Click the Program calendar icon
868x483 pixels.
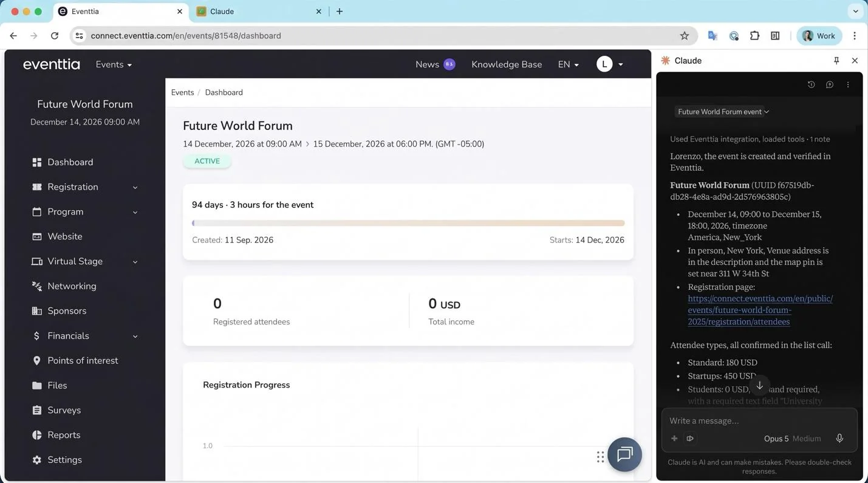click(x=36, y=212)
